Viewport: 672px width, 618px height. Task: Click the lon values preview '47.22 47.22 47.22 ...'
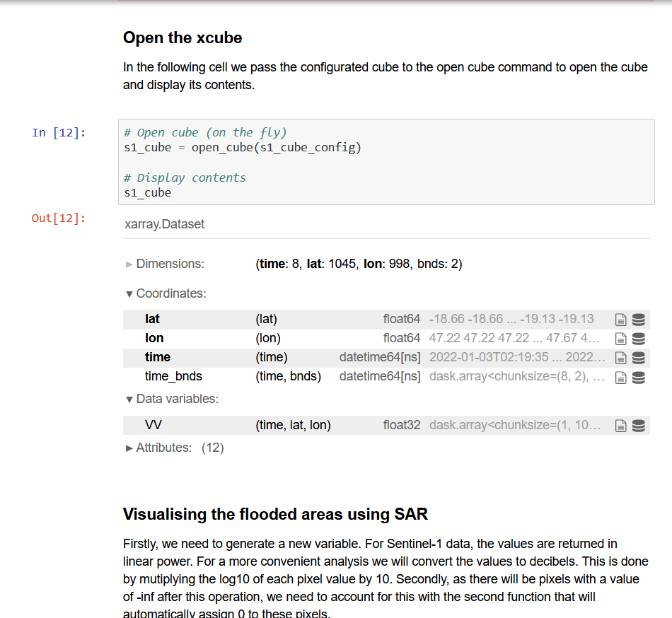pyautogui.click(x=514, y=338)
